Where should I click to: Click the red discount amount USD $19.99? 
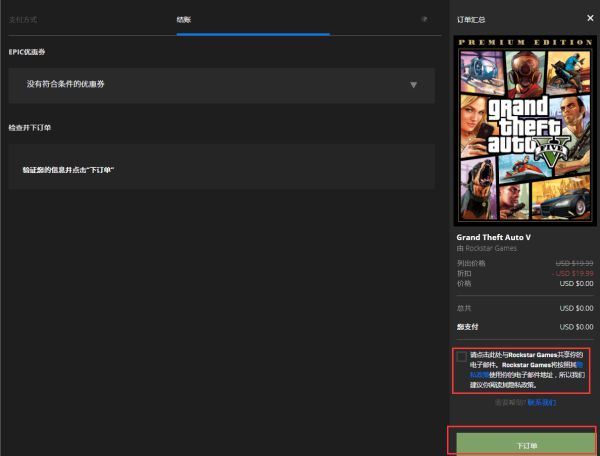tap(573, 273)
